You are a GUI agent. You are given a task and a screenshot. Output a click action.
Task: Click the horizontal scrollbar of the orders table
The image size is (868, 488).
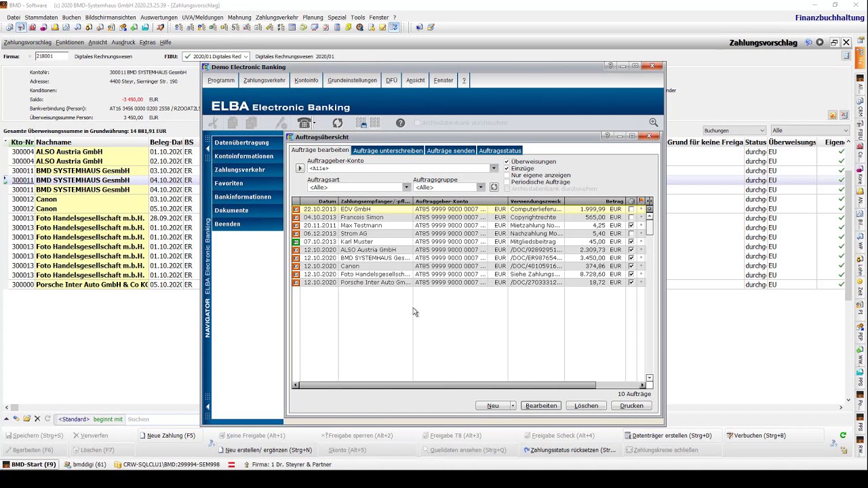[x=447, y=385]
